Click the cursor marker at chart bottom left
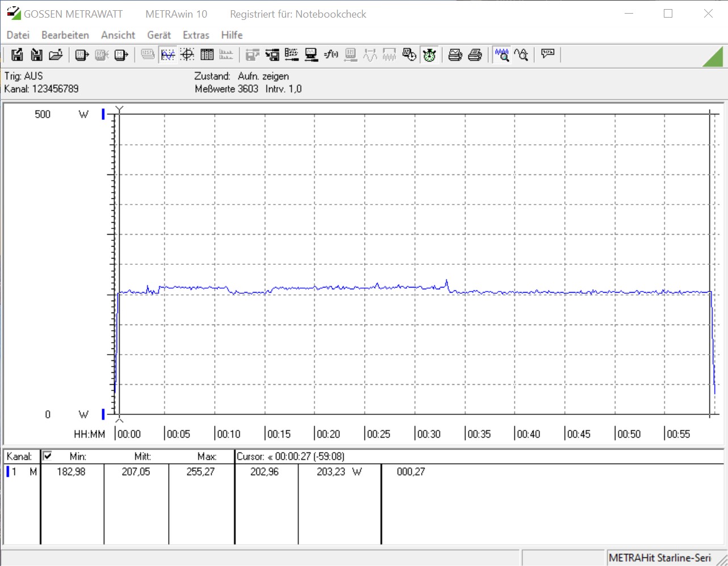The width and height of the screenshot is (728, 566). [x=119, y=419]
